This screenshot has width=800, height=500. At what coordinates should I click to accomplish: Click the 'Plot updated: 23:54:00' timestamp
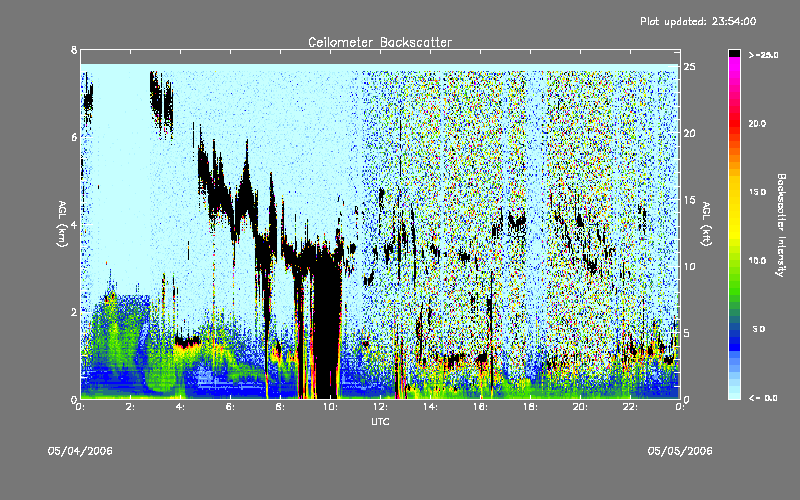(x=698, y=21)
